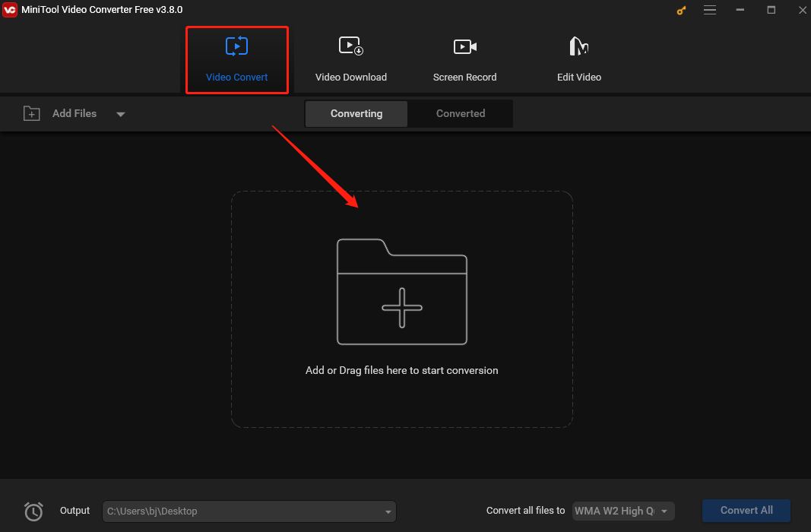The image size is (811, 532).
Task: Maximize the MiniTool window
Action: 771,10
